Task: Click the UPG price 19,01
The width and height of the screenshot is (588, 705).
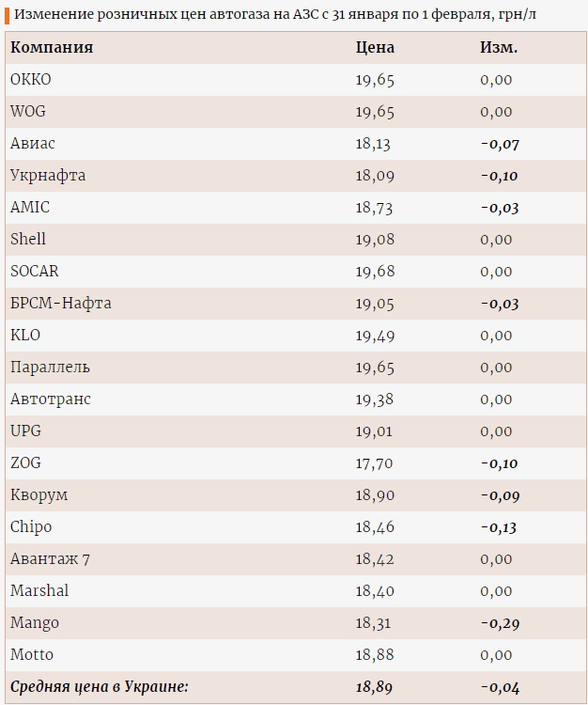Action: point(375,431)
